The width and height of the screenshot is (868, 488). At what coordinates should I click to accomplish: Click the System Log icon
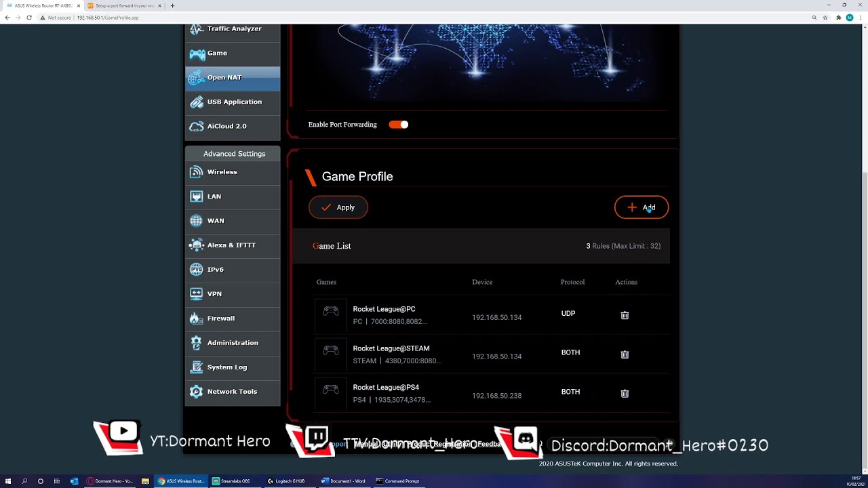[x=197, y=367]
